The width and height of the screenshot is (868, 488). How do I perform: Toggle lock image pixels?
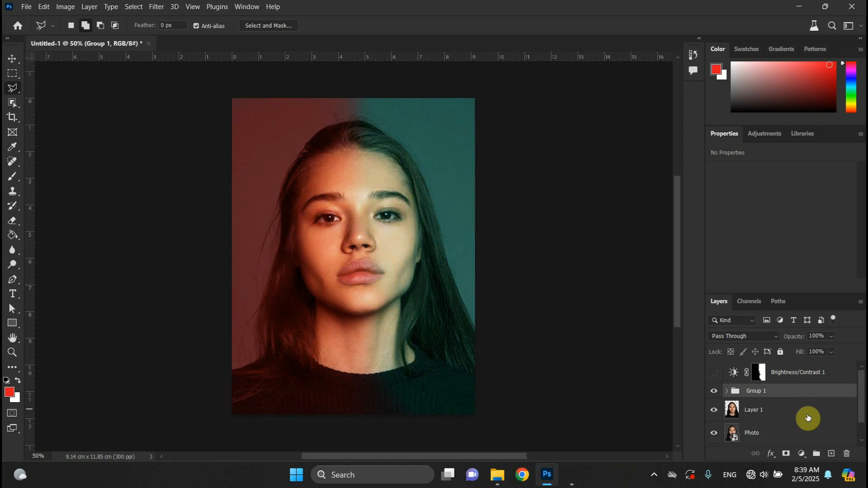743,352
